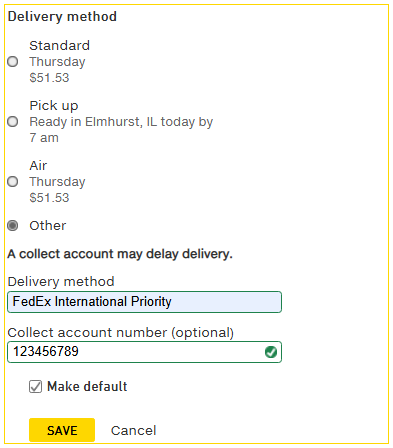The image size is (393, 448).
Task: Click the green validation checkmark icon
Action: 271,352
